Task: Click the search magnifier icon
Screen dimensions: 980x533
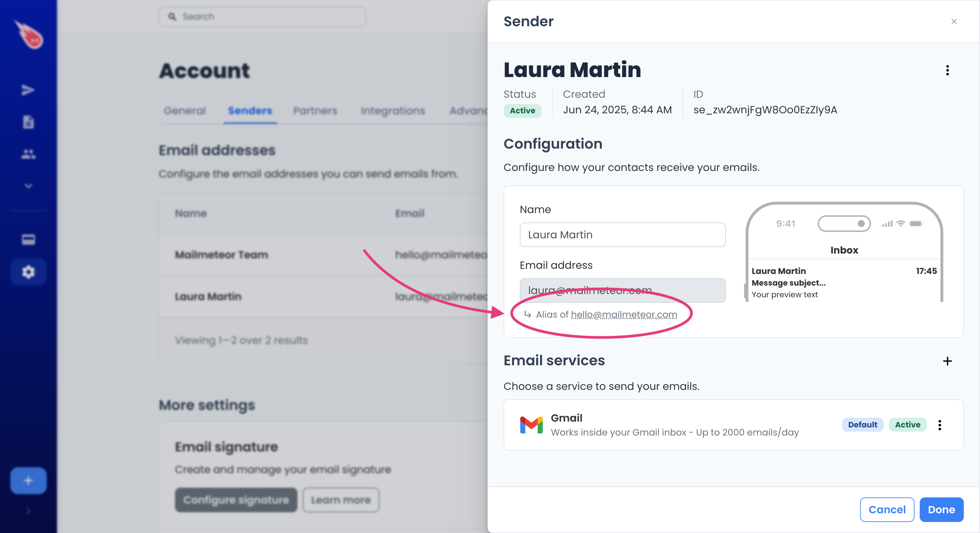Action: point(172,17)
